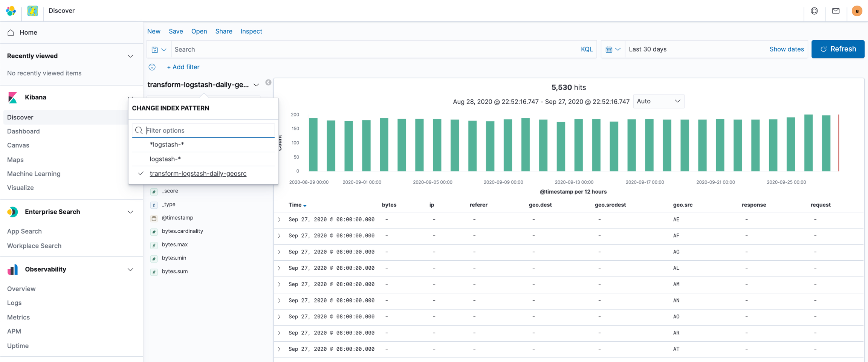Collapse the Recently viewed section
Viewport: 868px width, 362px height.
click(x=130, y=56)
